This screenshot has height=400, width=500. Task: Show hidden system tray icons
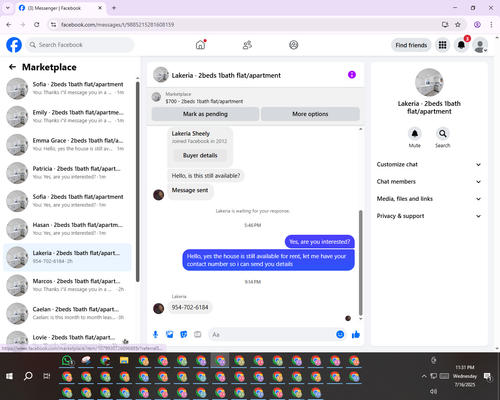tap(424, 376)
